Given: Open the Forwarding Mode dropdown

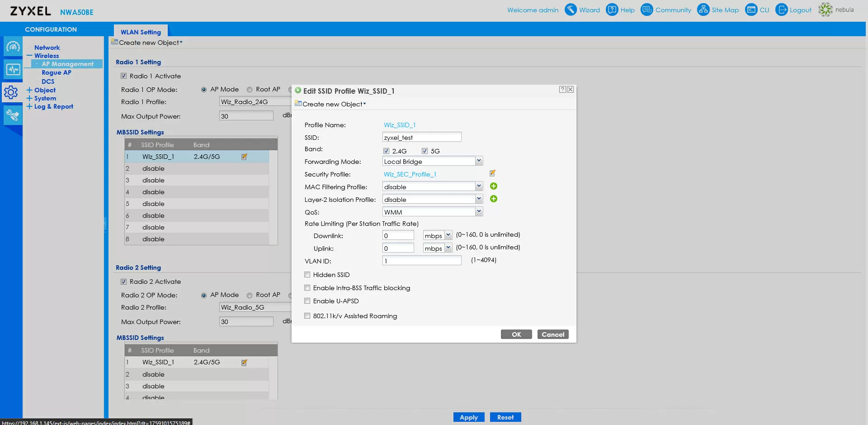Looking at the screenshot, I should point(478,161).
